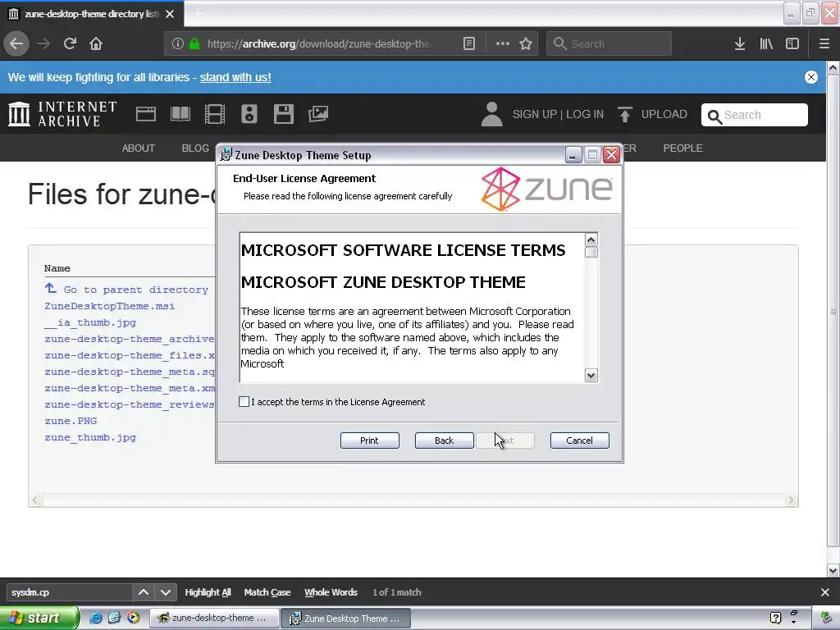Open page actions three-dot menu
The image size is (840, 630).
coord(503,43)
